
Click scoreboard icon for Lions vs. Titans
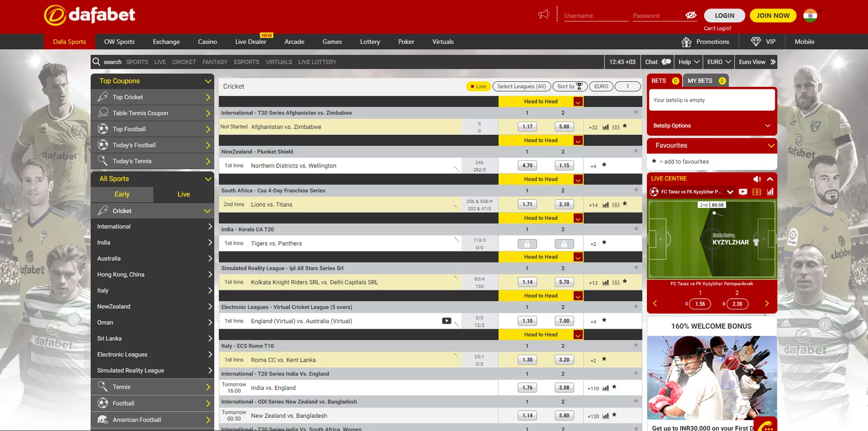(616, 205)
